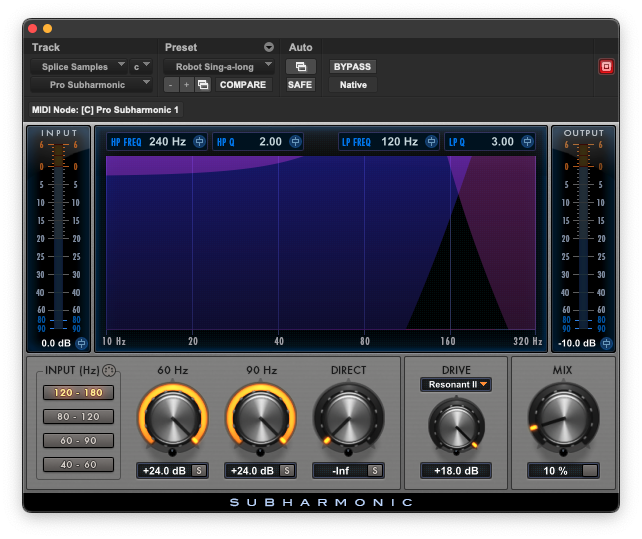The height and width of the screenshot is (539, 642).
Task: Open the preset settings copy icon
Action: (x=203, y=85)
